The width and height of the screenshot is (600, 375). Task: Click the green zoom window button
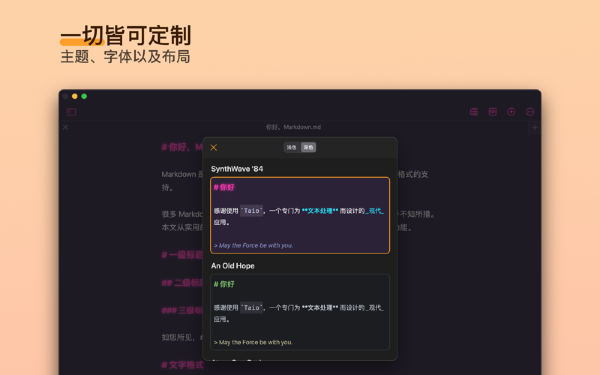pos(84,96)
